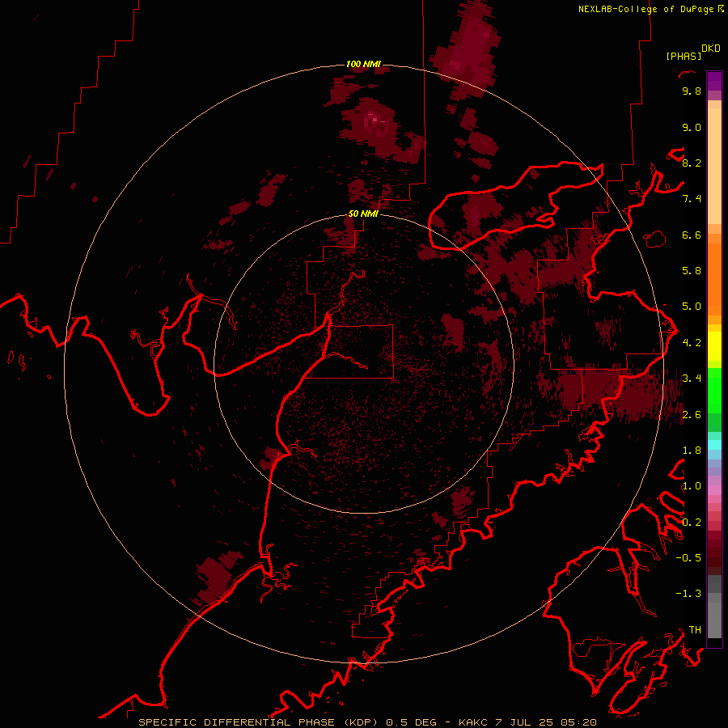Click the 7.4 legend value
Screen dimensions: 728x728
pos(692,199)
